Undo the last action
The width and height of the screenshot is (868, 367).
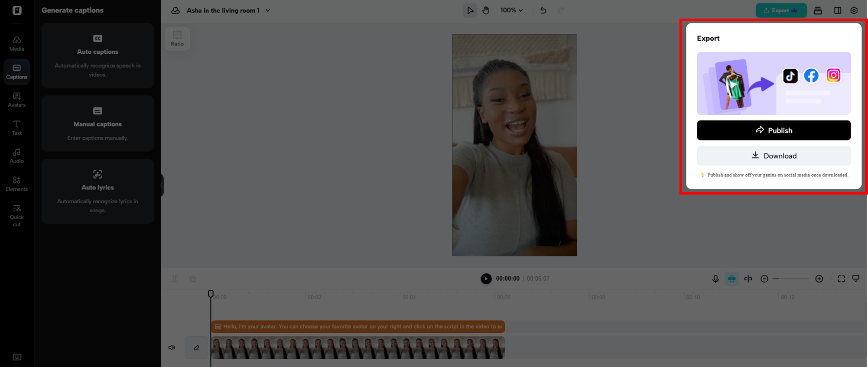(543, 10)
